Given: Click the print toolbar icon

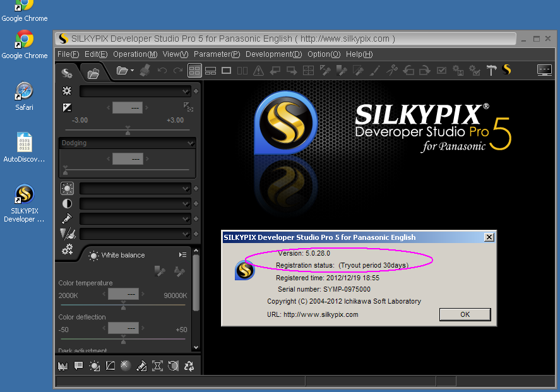Looking at the screenshot, I should pyautogui.click(x=145, y=70).
